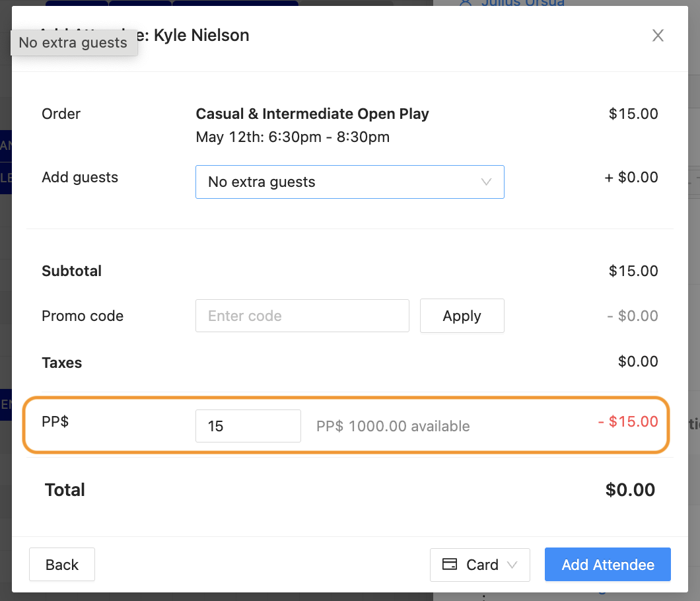The image size is (700, 601).
Task: Focus the Enter code promo field
Action: coord(302,316)
